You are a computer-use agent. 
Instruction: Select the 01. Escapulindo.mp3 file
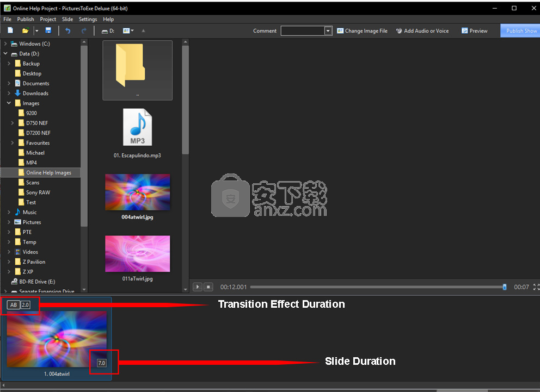pyautogui.click(x=137, y=133)
